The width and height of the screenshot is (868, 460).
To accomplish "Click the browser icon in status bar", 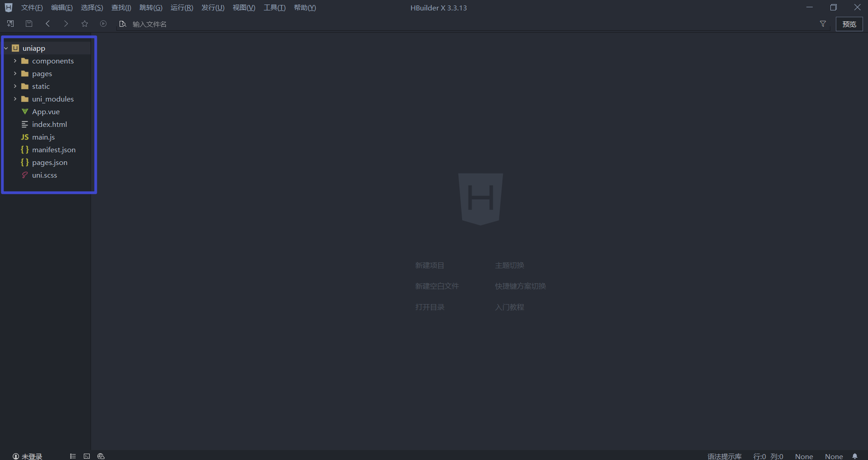I will (101, 456).
